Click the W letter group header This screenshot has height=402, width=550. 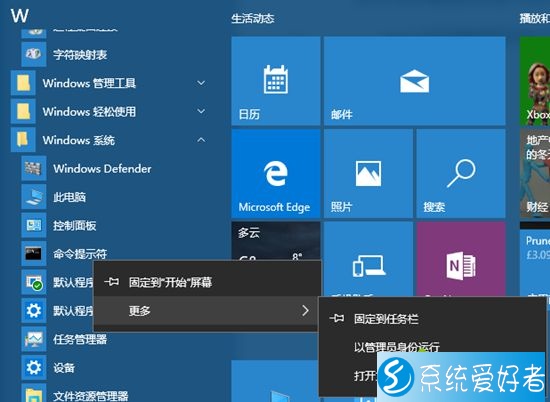(20, 16)
